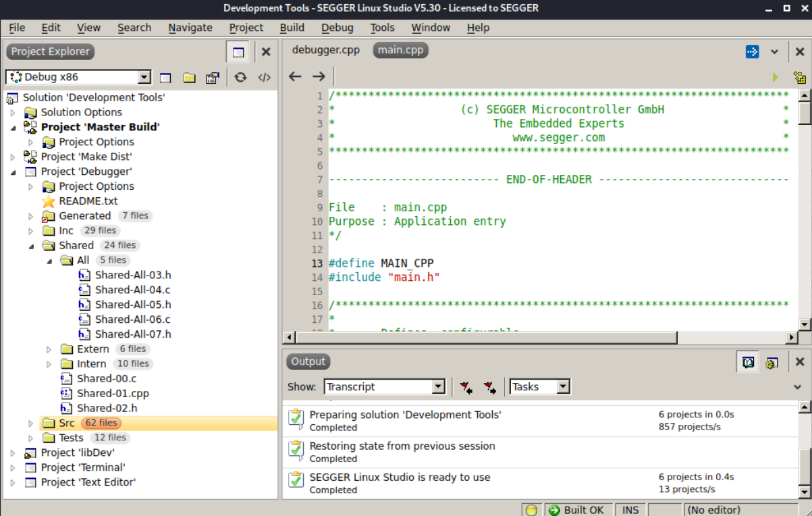Open the editor tab list chevron
This screenshot has height=516, width=812.
[x=775, y=52]
